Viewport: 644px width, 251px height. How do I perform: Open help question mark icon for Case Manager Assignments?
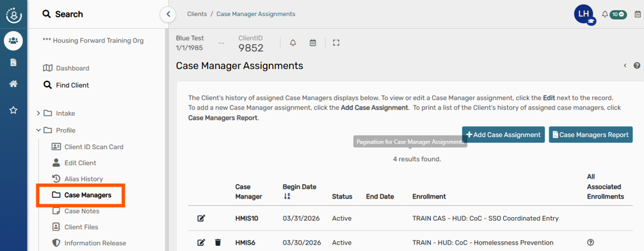click(x=636, y=65)
